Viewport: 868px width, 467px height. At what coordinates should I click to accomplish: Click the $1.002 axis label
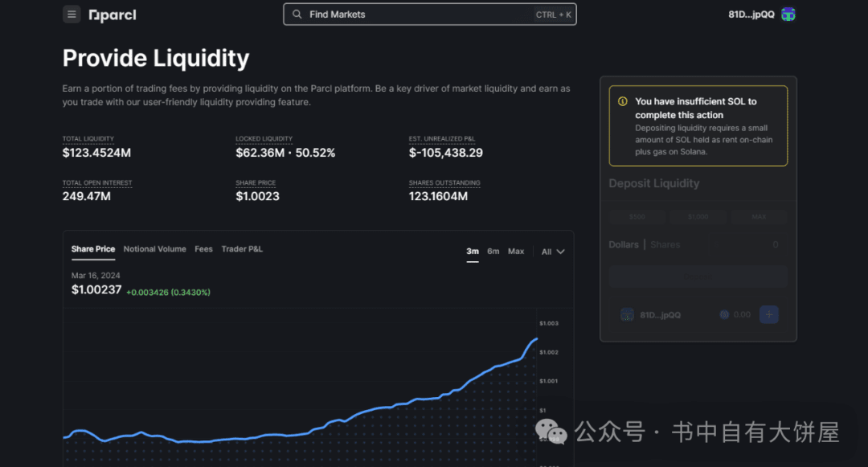coord(549,353)
